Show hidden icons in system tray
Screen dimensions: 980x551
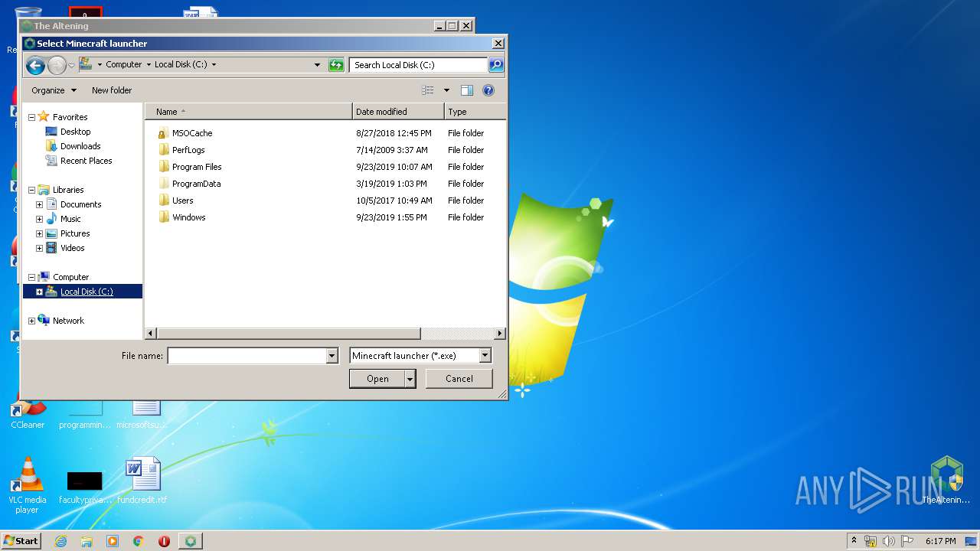[854, 541]
